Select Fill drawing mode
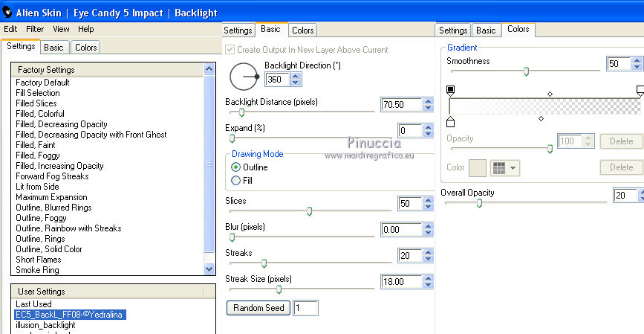The image size is (644, 334). (x=235, y=181)
